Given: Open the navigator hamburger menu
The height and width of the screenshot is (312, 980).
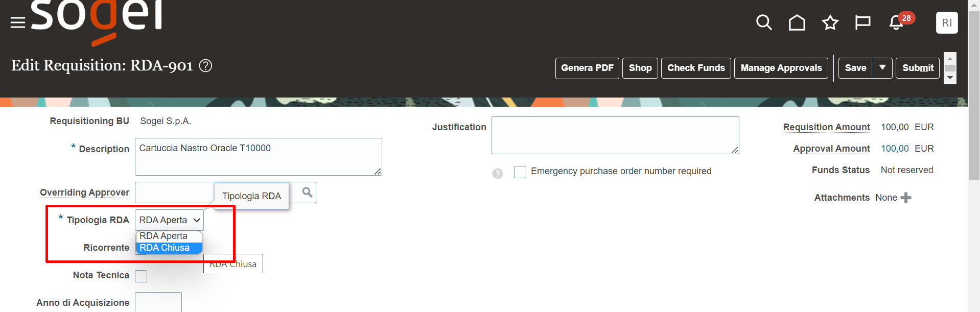Looking at the screenshot, I should (x=17, y=21).
